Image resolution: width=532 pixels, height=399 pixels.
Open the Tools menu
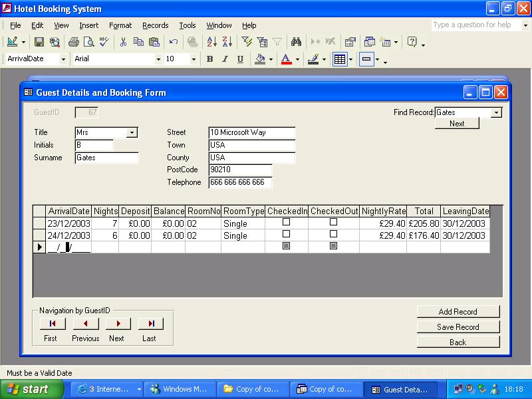pos(188,25)
